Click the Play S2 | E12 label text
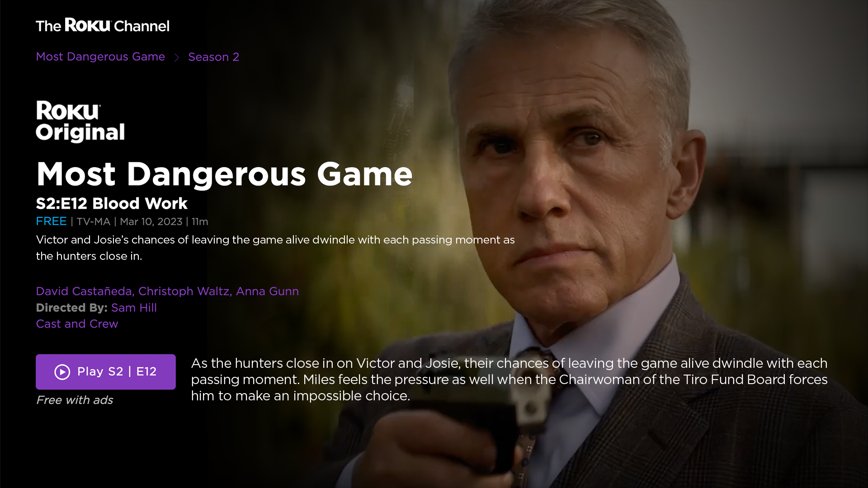This screenshot has height=488, width=868. [x=117, y=371]
